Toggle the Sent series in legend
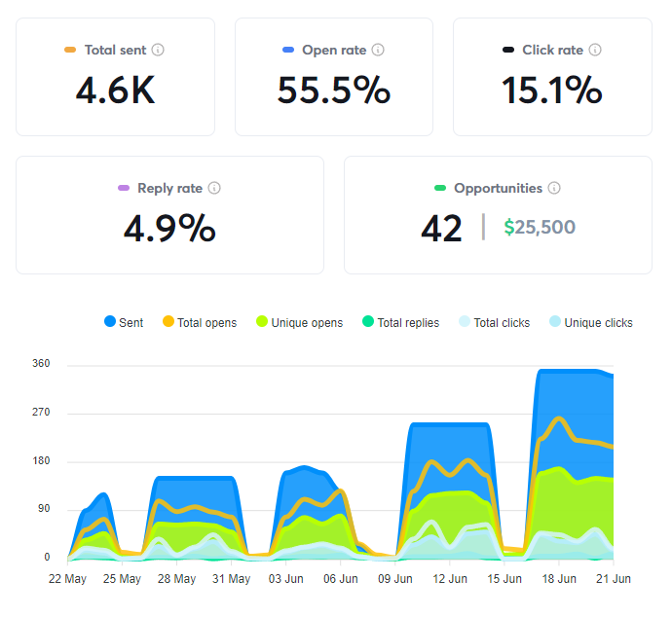 click(124, 322)
